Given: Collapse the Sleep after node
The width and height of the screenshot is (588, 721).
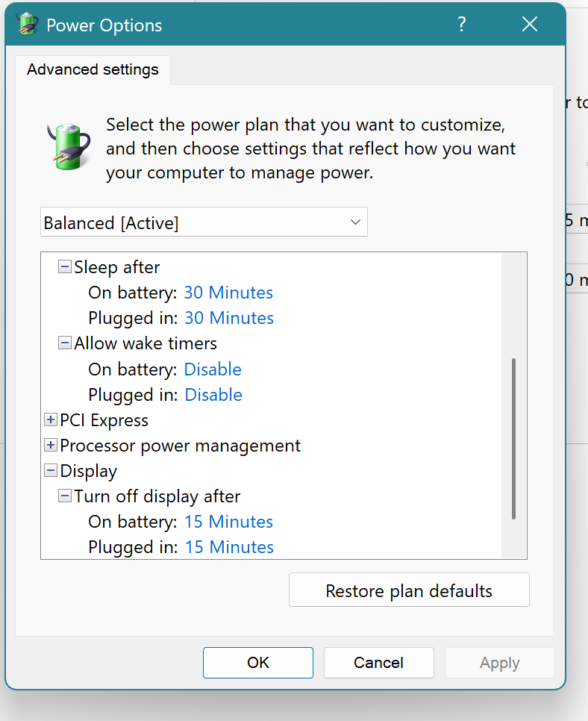Looking at the screenshot, I should tap(64, 266).
